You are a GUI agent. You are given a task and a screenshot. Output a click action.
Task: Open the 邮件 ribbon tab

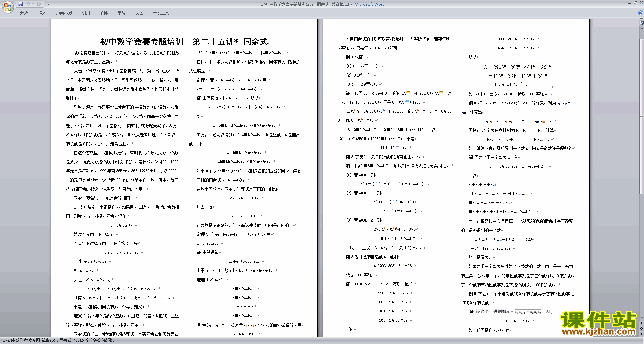click(104, 13)
